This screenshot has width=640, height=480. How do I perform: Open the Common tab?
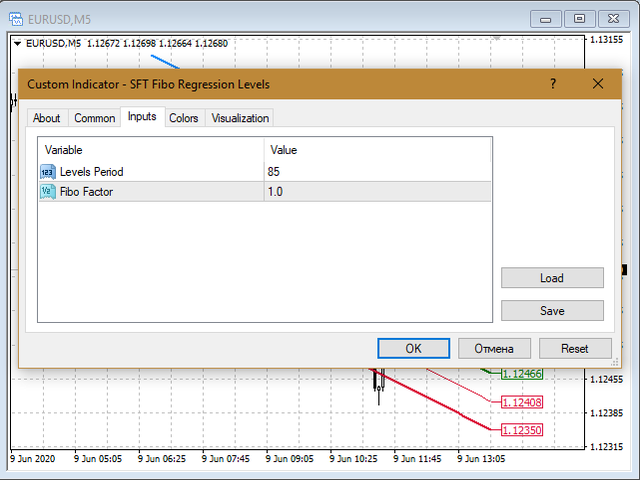click(95, 118)
